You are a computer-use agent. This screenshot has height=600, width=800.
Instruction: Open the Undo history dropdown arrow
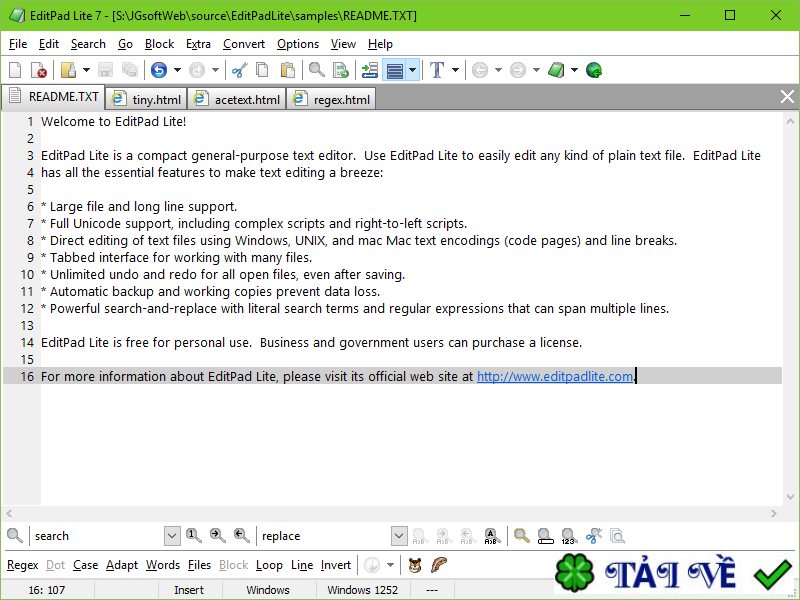tap(177, 70)
